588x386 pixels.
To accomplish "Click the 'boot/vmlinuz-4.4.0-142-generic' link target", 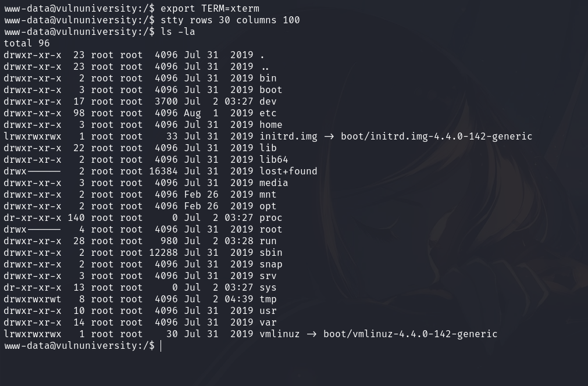I will tap(410, 334).
